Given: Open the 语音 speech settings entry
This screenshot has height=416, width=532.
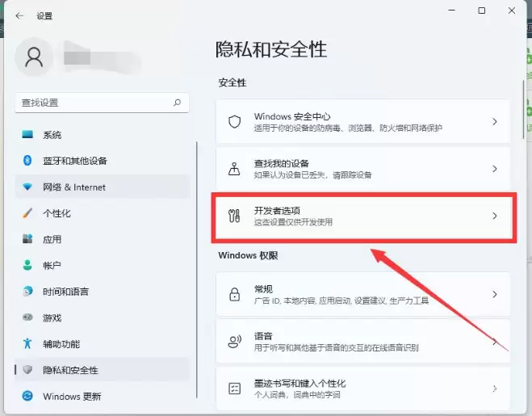Looking at the screenshot, I should point(363,341).
